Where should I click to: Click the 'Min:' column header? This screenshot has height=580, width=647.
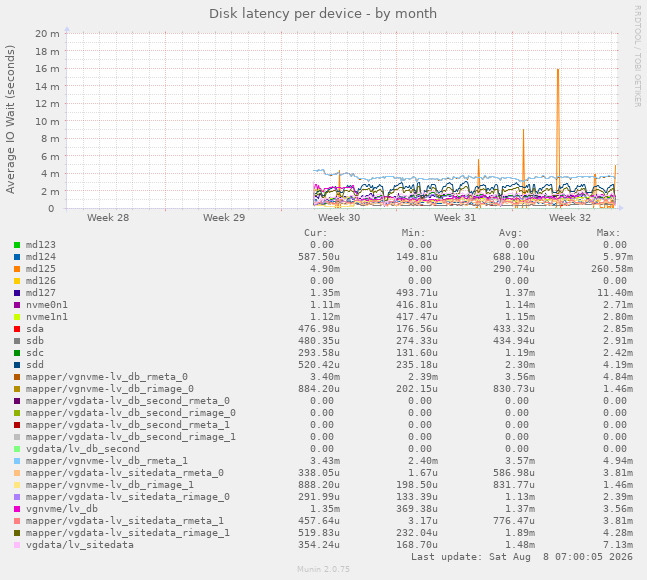pyautogui.click(x=413, y=233)
